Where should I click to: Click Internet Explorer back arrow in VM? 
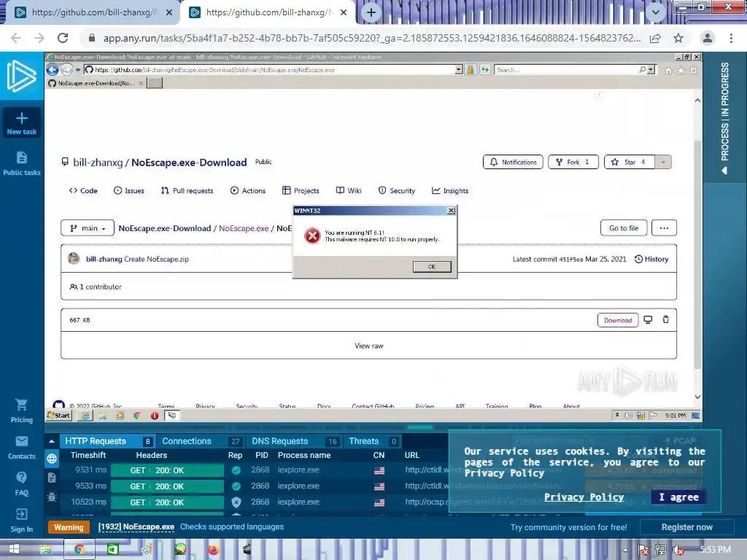[x=53, y=69]
